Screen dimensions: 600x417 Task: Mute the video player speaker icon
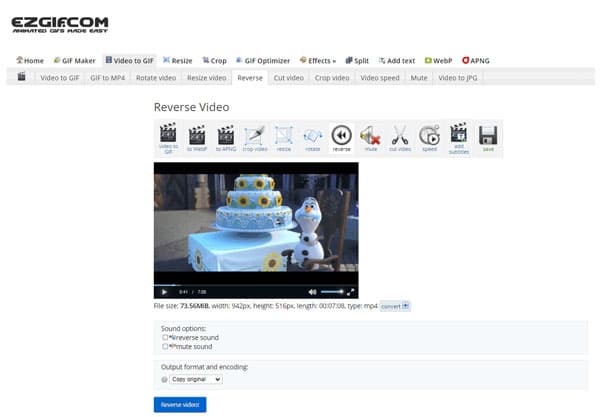[x=313, y=292]
